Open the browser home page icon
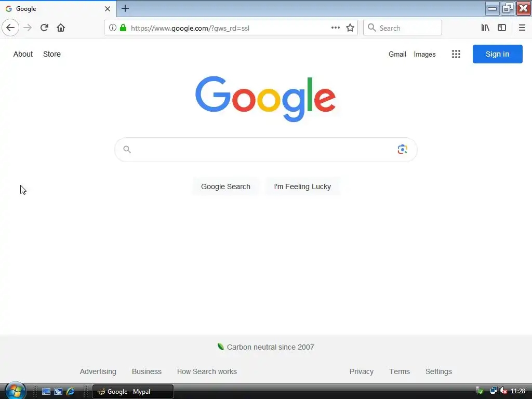 [61, 28]
